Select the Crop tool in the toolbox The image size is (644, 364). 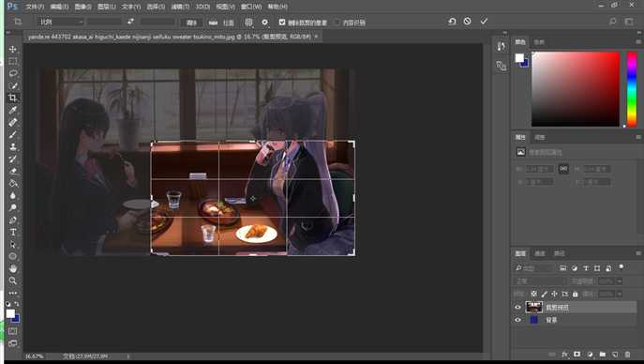coord(13,98)
